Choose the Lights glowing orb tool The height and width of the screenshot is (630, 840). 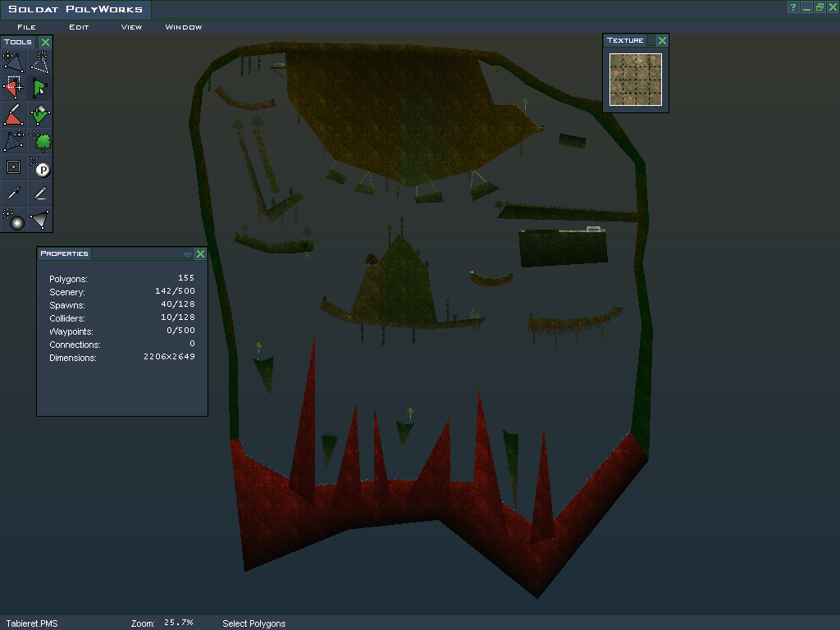[x=13, y=219]
